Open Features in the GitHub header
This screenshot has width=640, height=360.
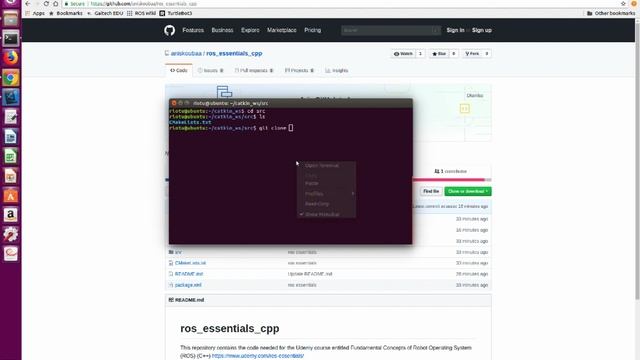[193, 30]
